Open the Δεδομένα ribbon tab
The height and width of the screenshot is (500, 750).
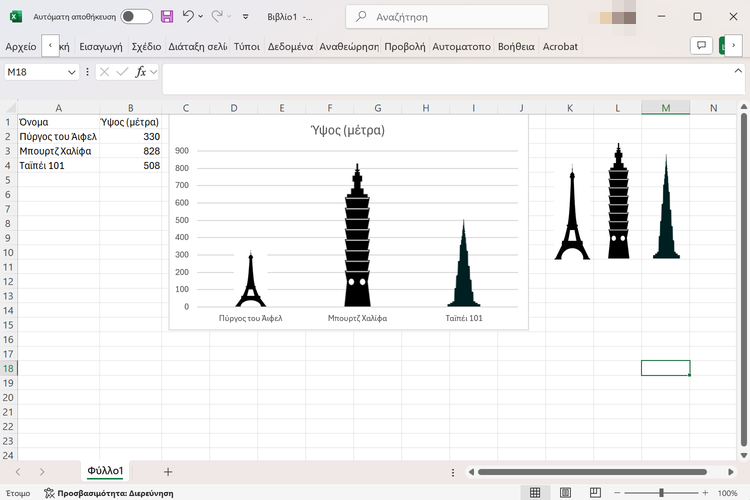pos(290,46)
